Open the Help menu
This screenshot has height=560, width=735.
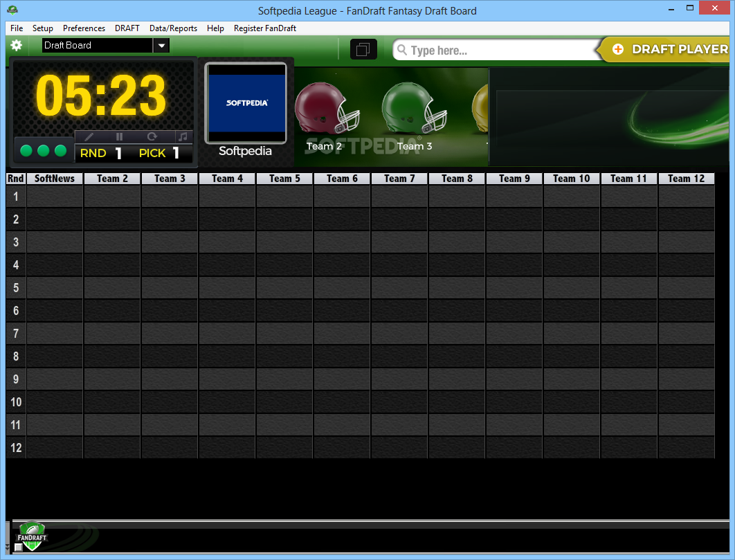point(215,28)
